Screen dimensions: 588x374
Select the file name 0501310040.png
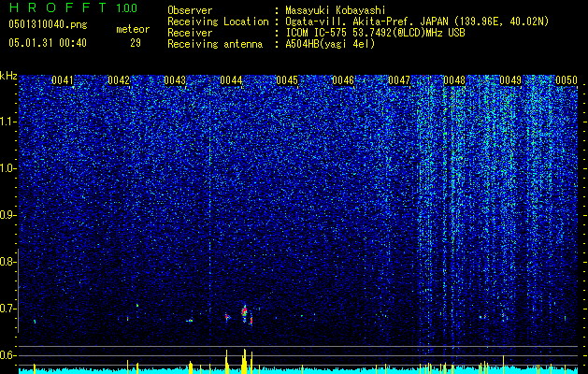tap(48, 25)
